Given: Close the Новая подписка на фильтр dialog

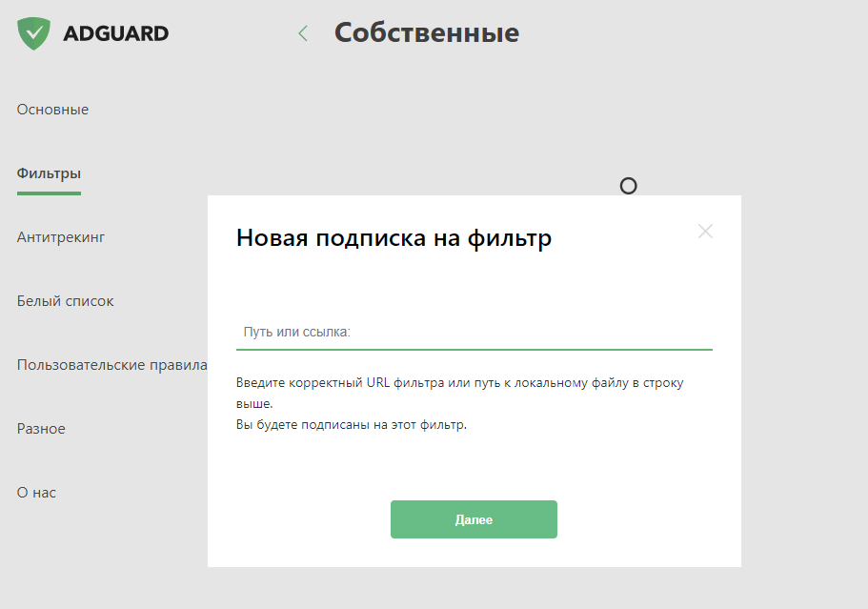Looking at the screenshot, I should click(x=705, y=231).
